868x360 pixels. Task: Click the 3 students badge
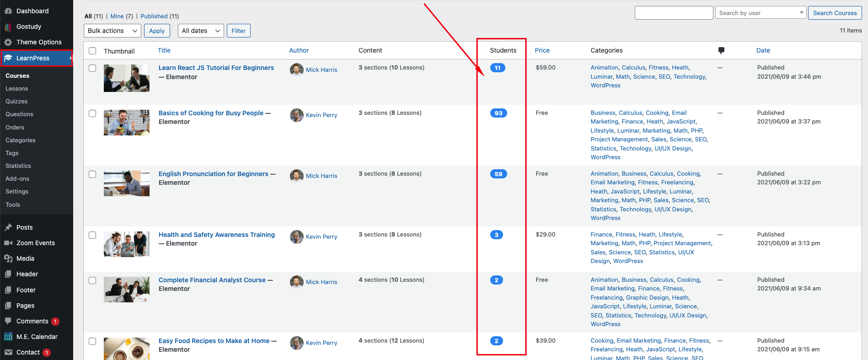click(497, 235)
